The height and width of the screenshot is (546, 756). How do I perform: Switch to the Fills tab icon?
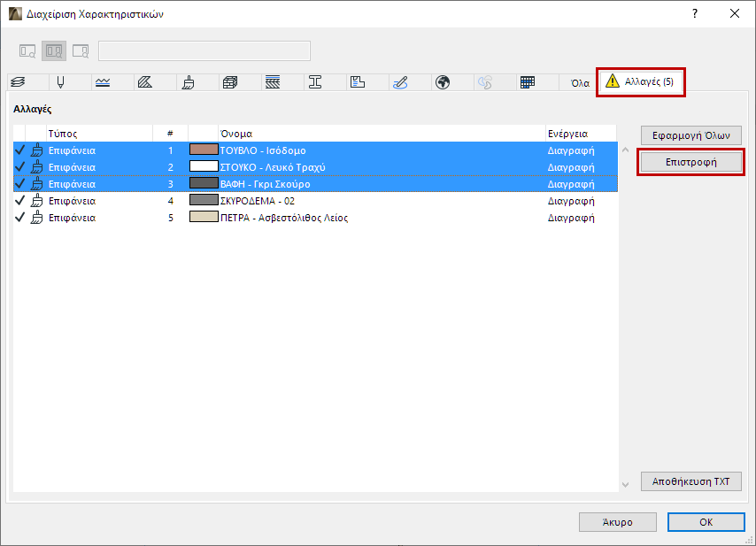145,82
